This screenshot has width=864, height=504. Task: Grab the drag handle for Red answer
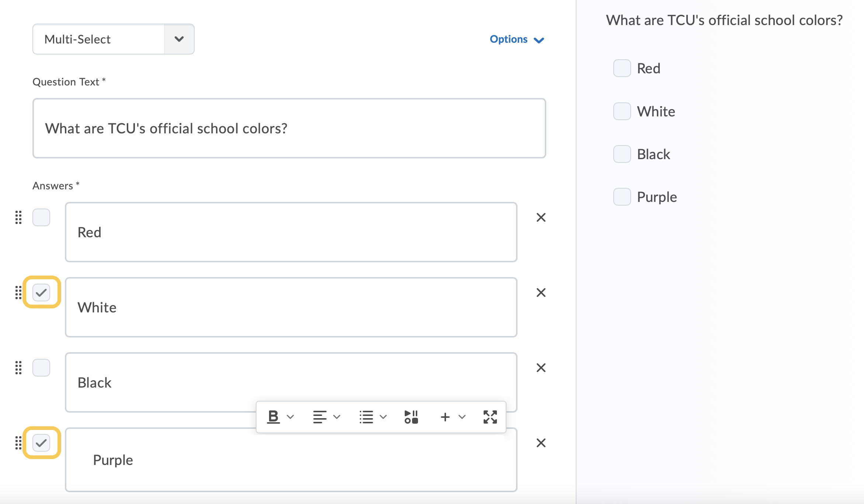(18, 217)
